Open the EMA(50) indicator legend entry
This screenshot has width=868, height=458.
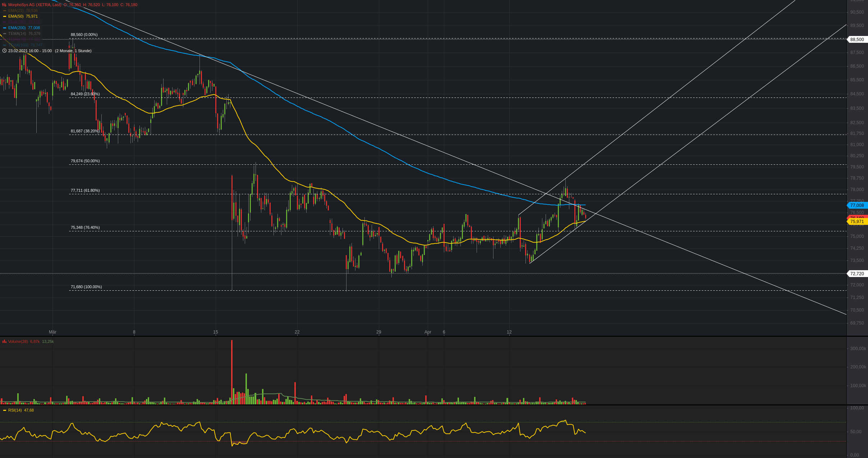tap(15, 16)
